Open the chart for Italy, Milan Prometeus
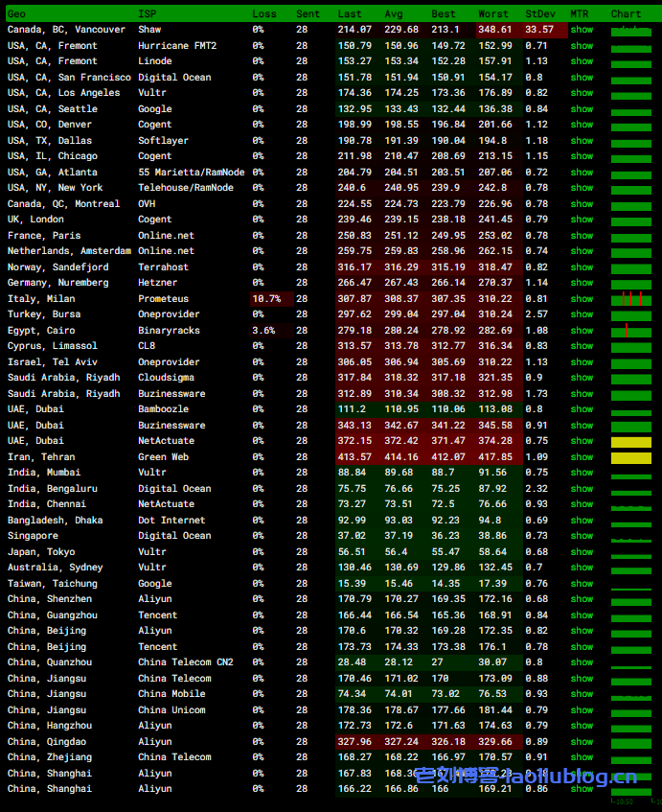 pyautogui.click(x=630, y=299)
